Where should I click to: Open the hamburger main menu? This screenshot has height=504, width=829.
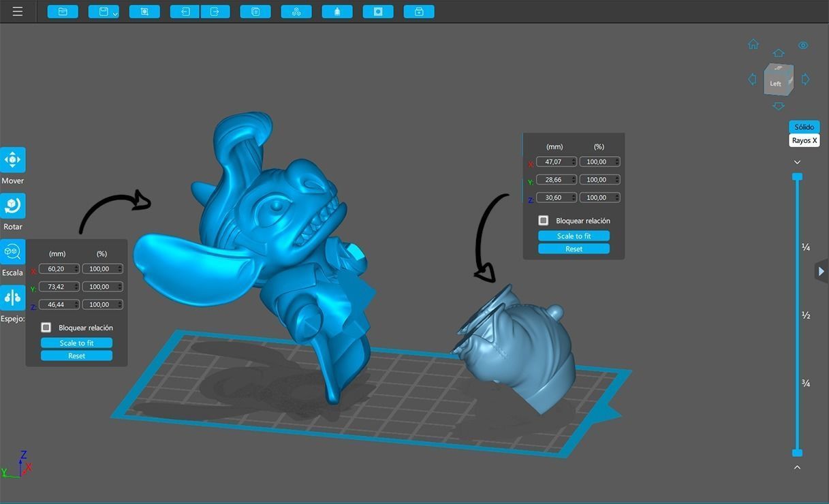18,12
